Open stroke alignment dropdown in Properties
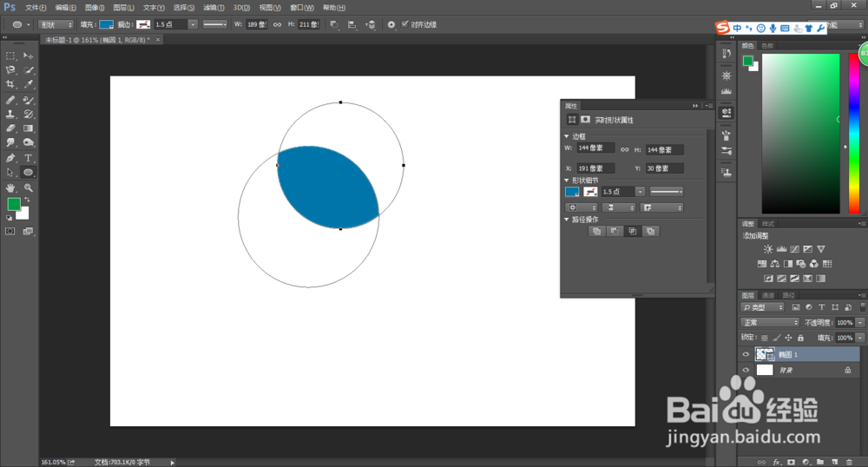The image size is (868, 467). pos(582,207)
